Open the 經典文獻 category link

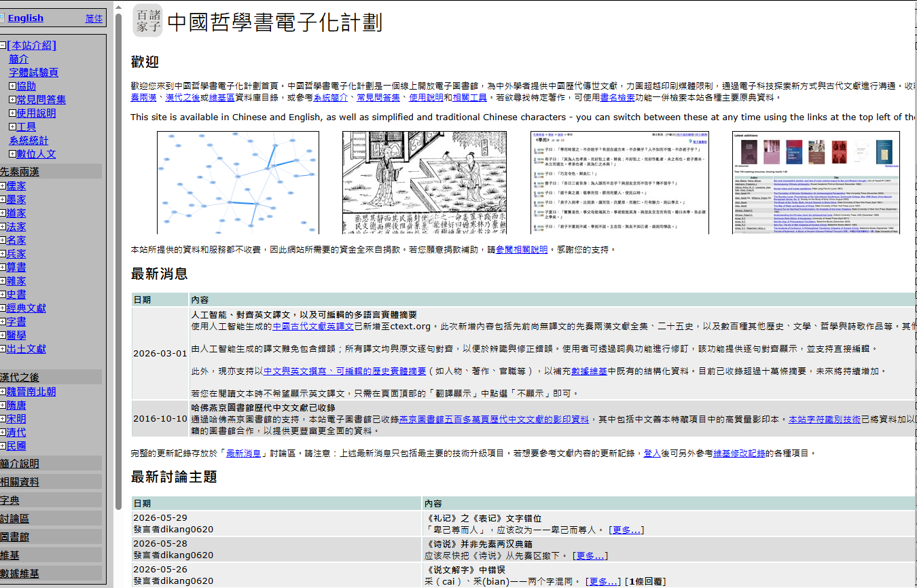pos(26,308)
